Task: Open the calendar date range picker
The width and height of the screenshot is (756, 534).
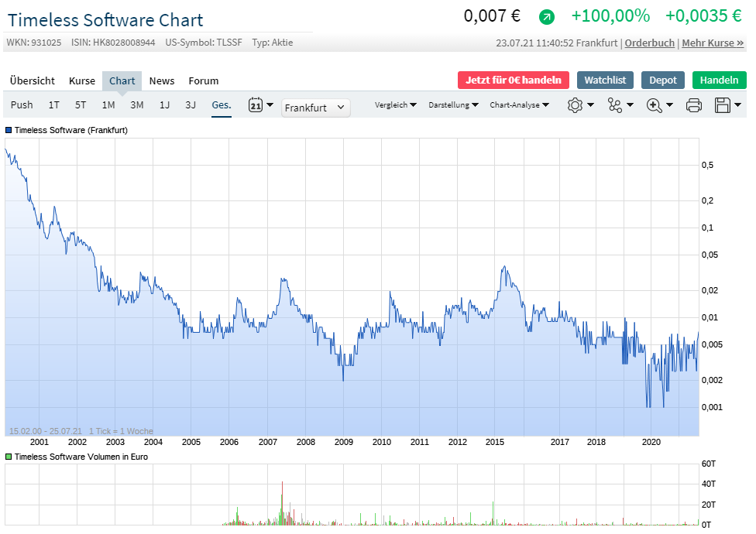Action: point(256,105)
